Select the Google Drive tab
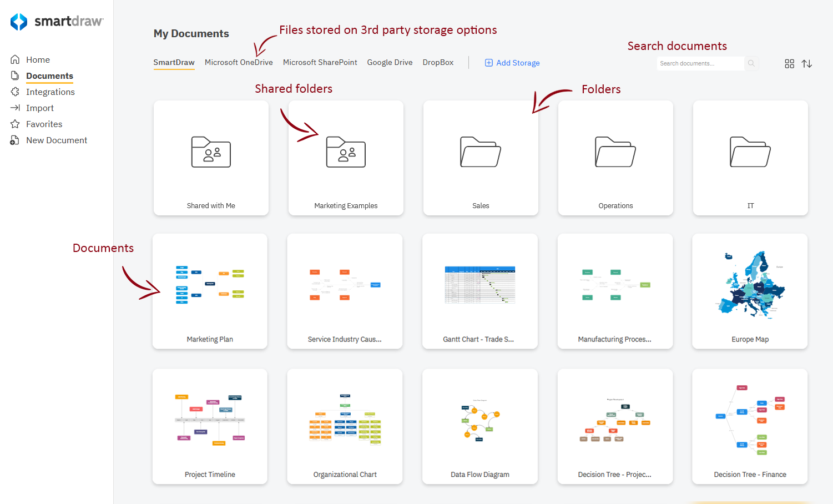Viewport: 833px width, 504px height. (390, 62)
